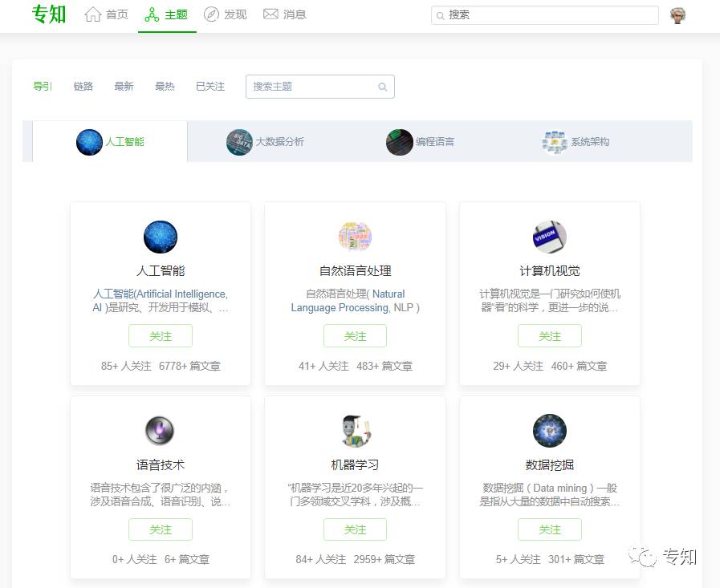Image resolution: width=720 pixels, height=588 pixels.
Task: Open the 机器学习 card title
Action: 355,465
